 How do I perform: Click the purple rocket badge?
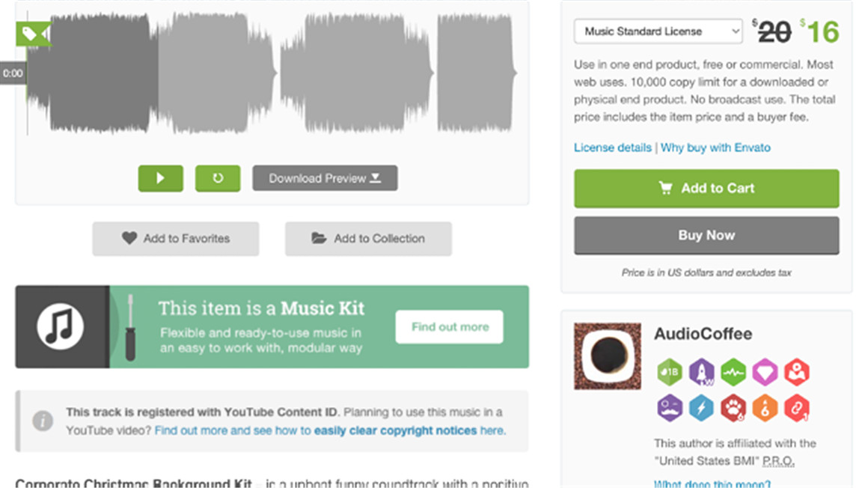701,371
